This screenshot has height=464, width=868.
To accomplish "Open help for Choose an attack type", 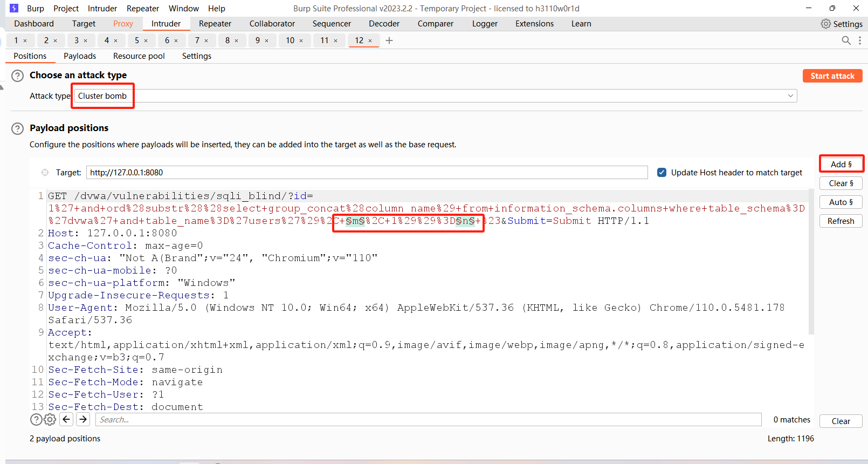I will point(18,76).
